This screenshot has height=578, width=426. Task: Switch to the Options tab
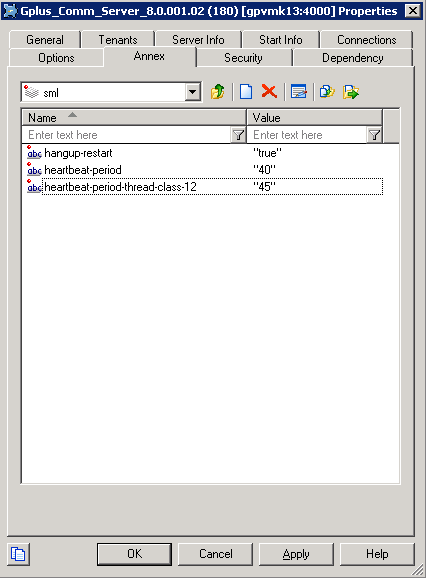click(56, 58)
